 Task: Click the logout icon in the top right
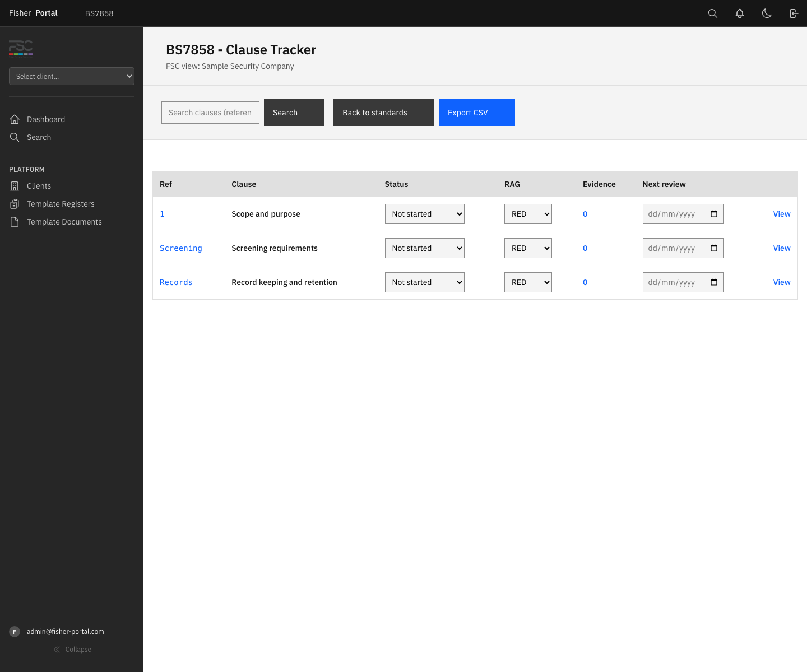[x=793, y=13]
